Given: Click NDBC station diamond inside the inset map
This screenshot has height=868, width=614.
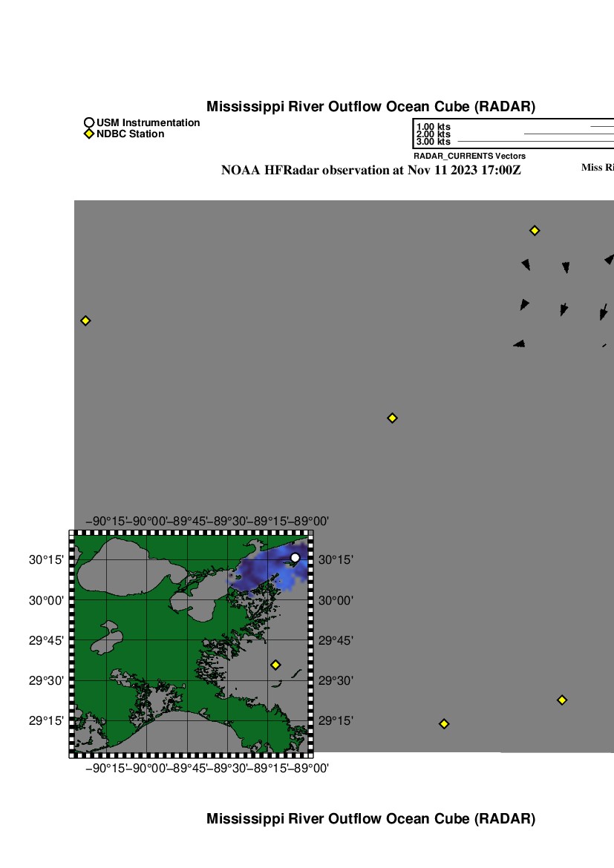Looking at the screenshot, I should point(275,665).
